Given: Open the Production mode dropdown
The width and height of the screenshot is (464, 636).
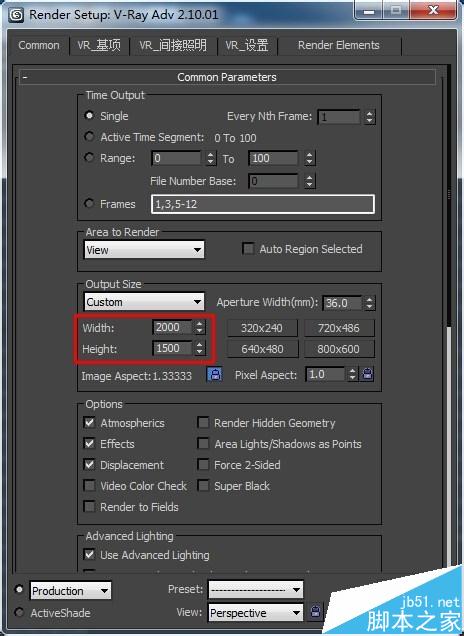Looking at the screenshot, I should [71, 591].
